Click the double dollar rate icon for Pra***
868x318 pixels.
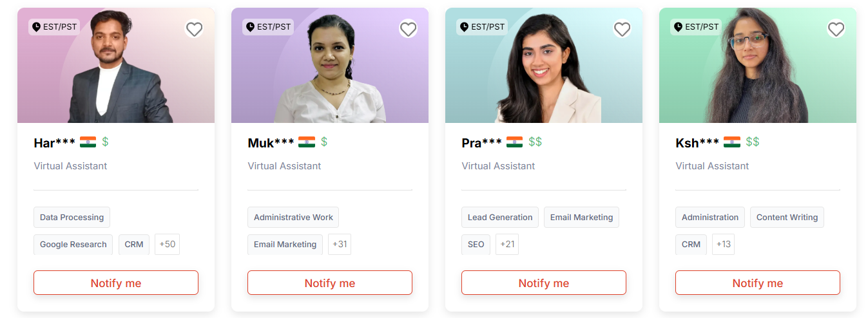tap(535, 142)
